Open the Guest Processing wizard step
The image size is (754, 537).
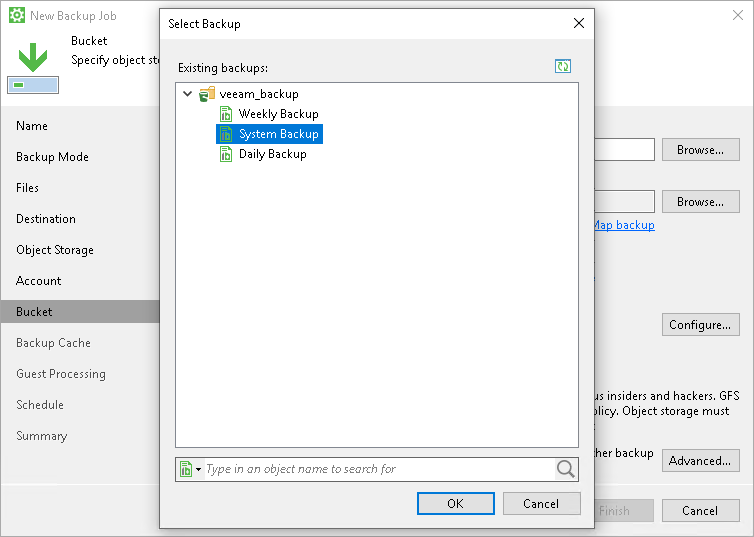click(x=61, y=374)
